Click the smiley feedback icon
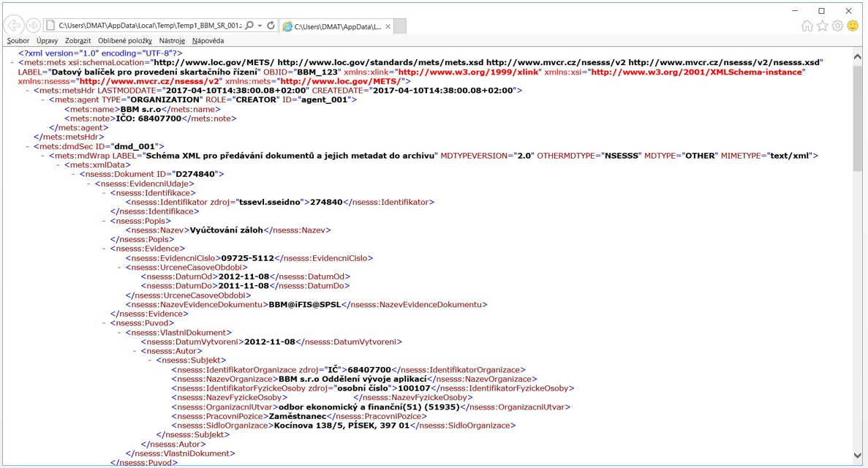 (853, 26)
